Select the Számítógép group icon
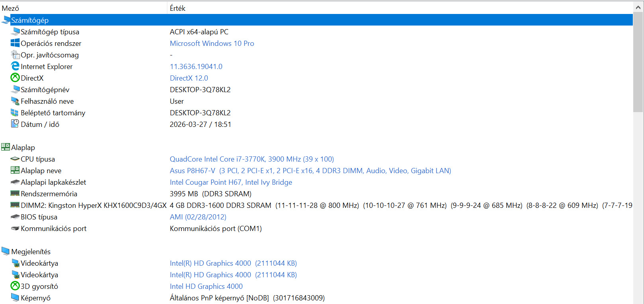The height and width of the screenshot is (304, 644). point(6,20)
